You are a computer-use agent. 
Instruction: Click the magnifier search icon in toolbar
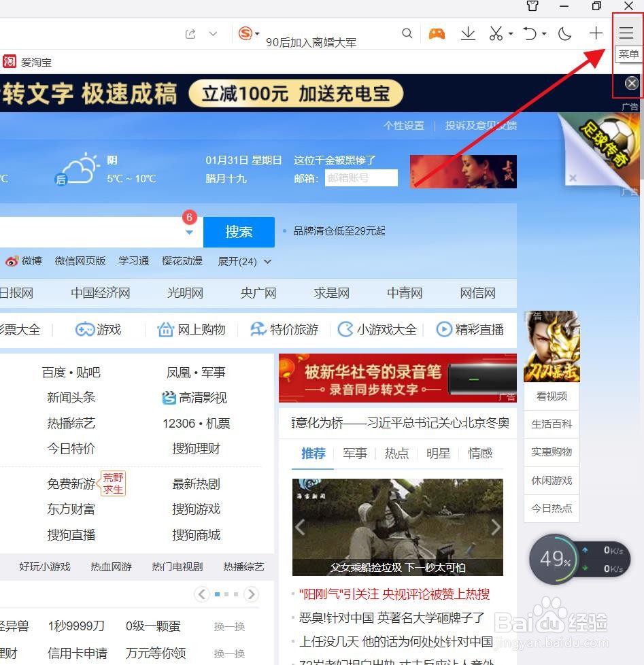pyautogui.click(x=407, y=33)
